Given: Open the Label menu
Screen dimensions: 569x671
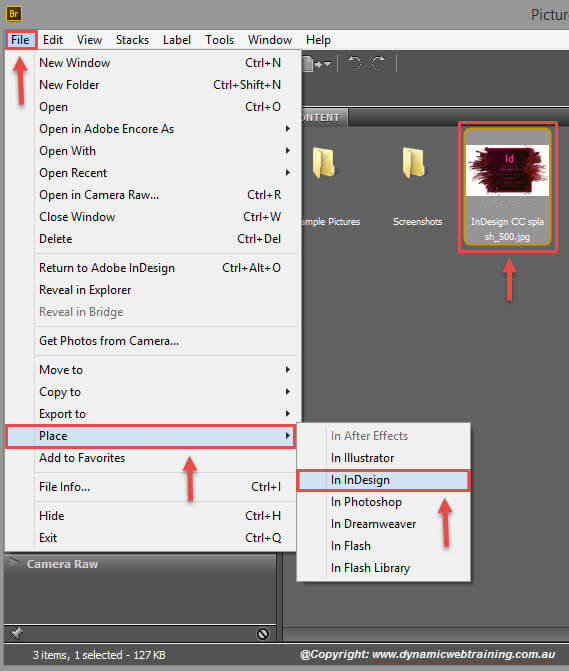Looking at the screenshot, I should 176,40.
